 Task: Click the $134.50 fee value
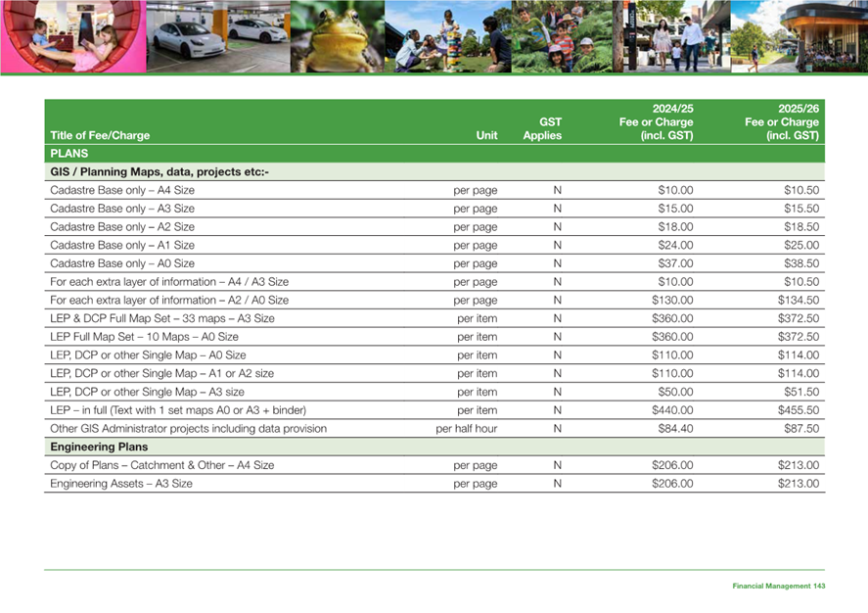(798, 300)
